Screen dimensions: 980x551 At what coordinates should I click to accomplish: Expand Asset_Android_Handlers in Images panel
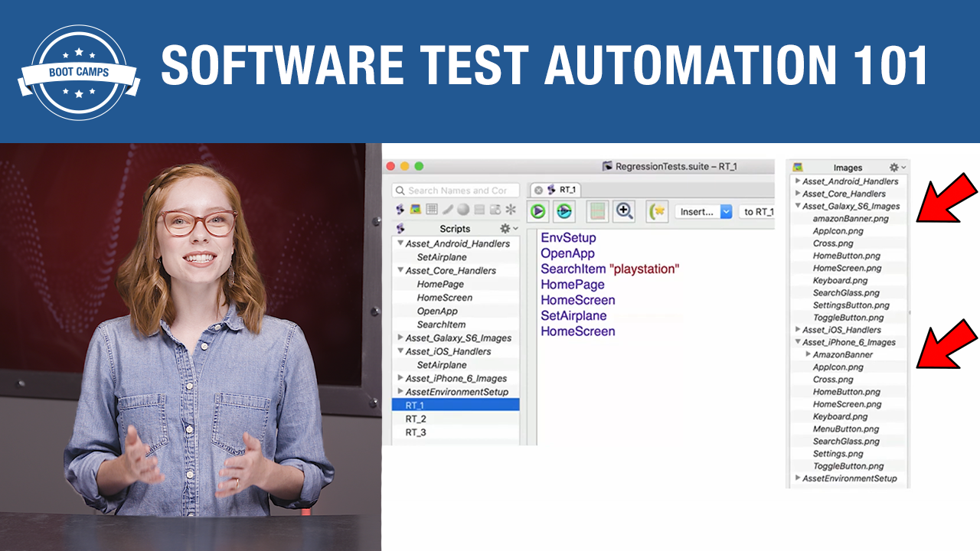pos(798,181)
